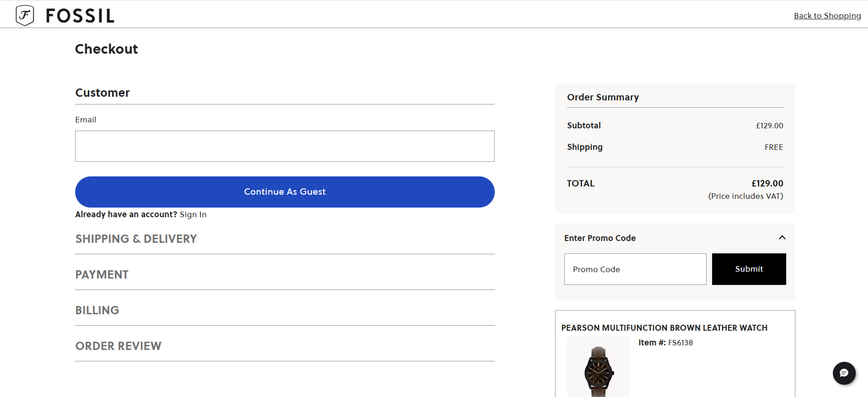868x397 pixels.
Task: Open the Shipping & Delivery section
Action: click(136, 239)
